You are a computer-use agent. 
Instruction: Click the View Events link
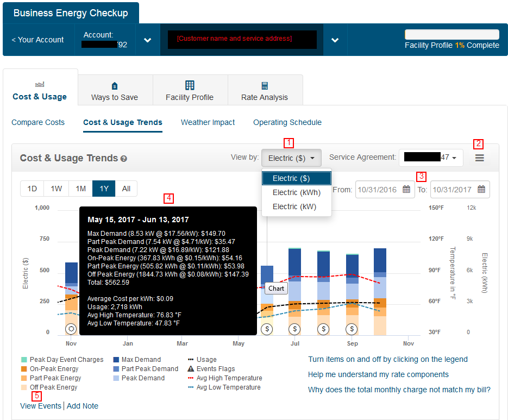click(x=41, y=406)
